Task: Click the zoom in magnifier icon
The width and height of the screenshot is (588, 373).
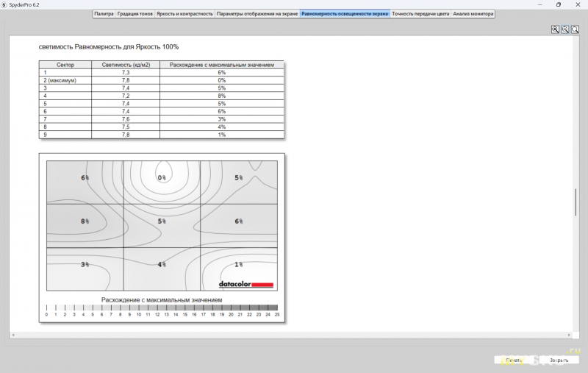Action: (556, 29)
